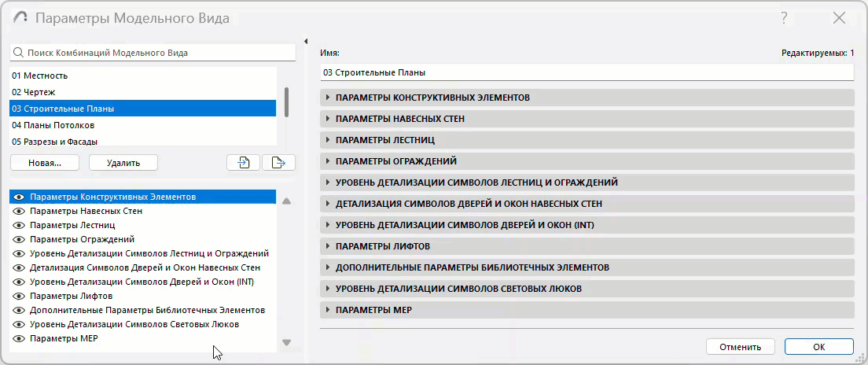Expand ПАРАМЕТРЫ ОГРАЖДЕНИЙ section

coord(587,161)
